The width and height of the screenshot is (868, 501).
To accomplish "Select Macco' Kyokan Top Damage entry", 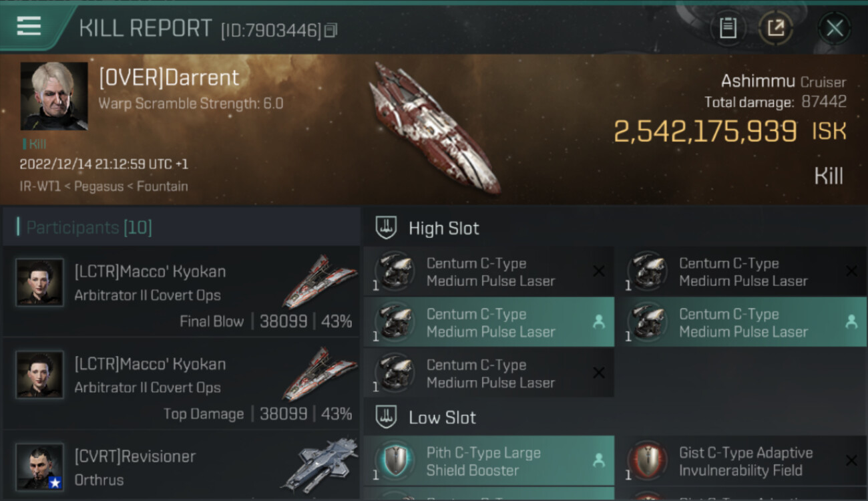I will pos(182,384).
